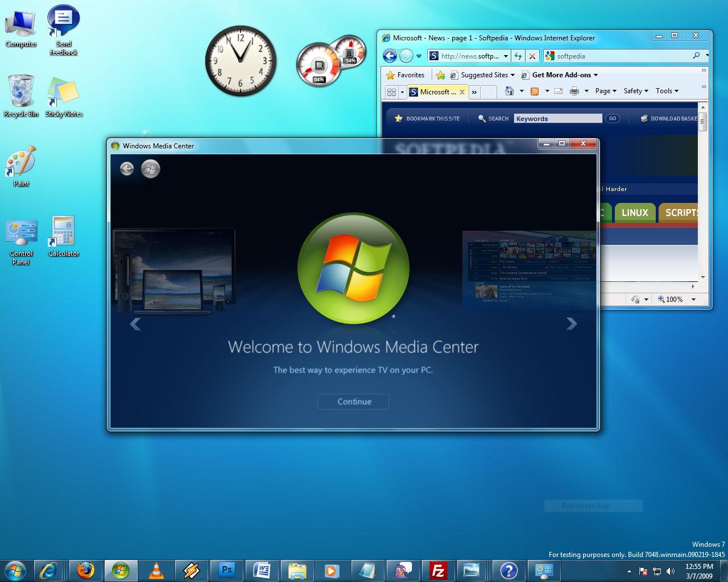The image size is (728, 582).
Task: Click the volume speaker icon in system tray
Action: [671, 571]
